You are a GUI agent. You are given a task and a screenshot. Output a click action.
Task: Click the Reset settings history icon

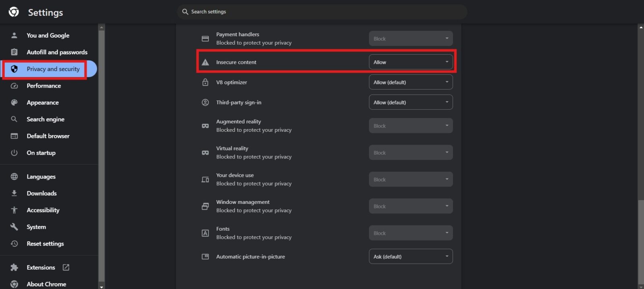point(14,244)
